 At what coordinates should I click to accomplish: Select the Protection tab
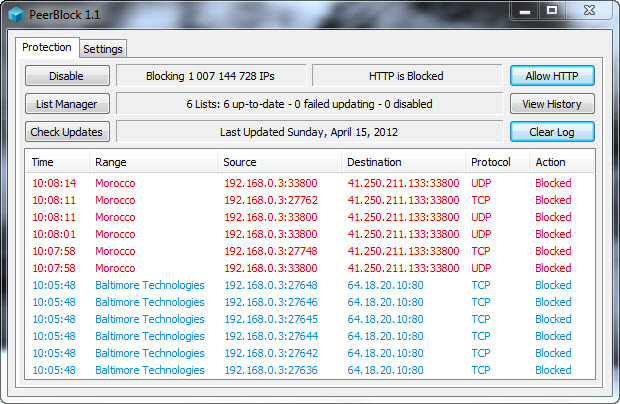click(x=47, y=47)
